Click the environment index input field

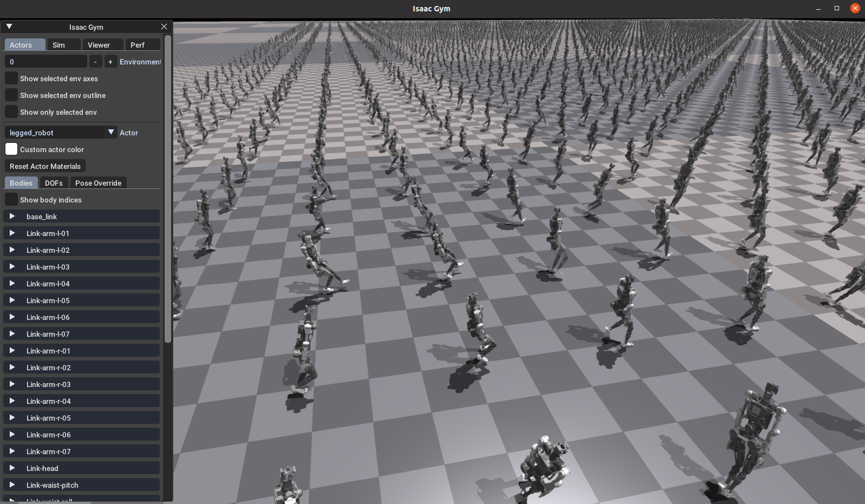[46, 62]
